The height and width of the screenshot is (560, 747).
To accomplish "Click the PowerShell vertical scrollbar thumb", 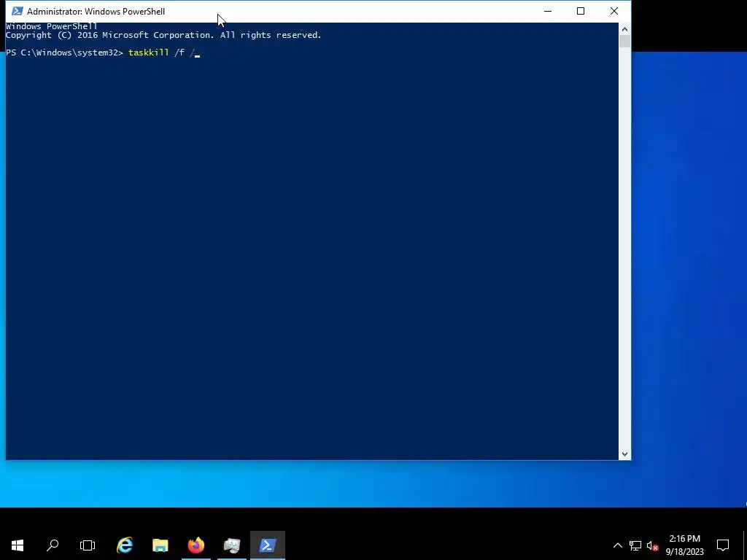I will tap(624, 42).
